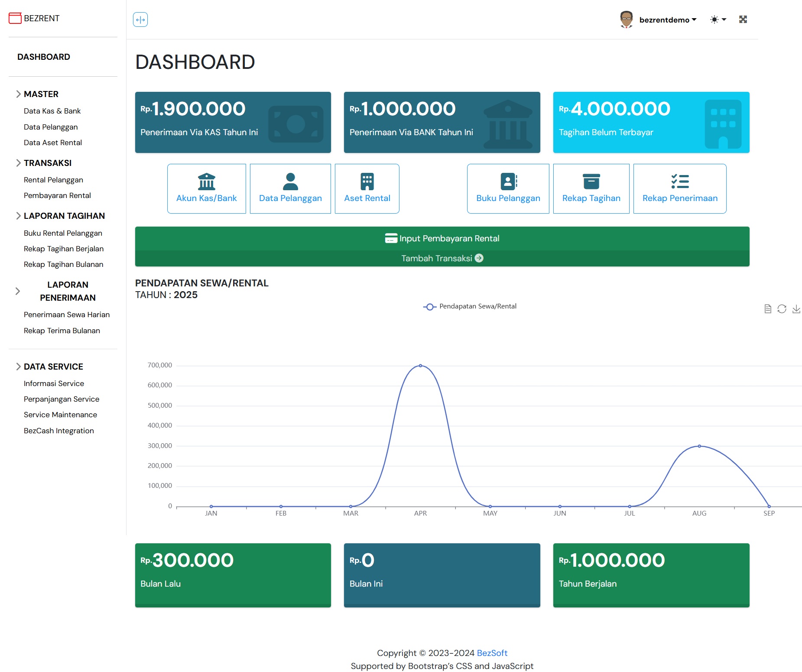Refresh the chart with restore icon

782,309
